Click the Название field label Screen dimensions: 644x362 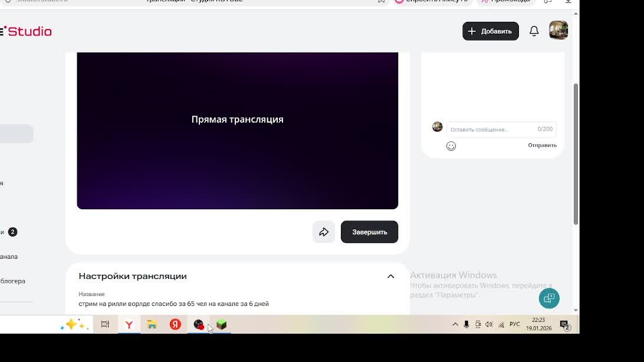[x=91, y=294]
